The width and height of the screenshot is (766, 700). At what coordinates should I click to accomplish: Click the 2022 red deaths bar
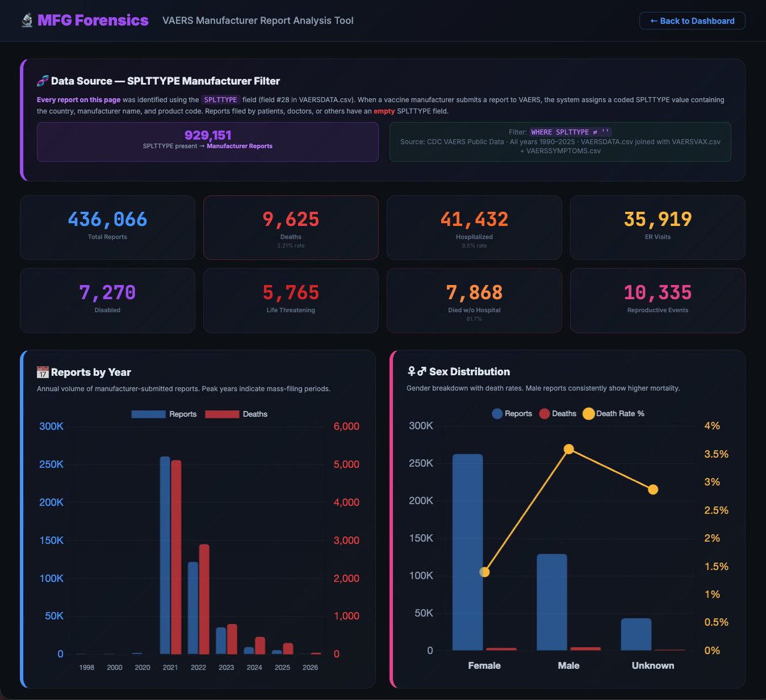(204, 599)
